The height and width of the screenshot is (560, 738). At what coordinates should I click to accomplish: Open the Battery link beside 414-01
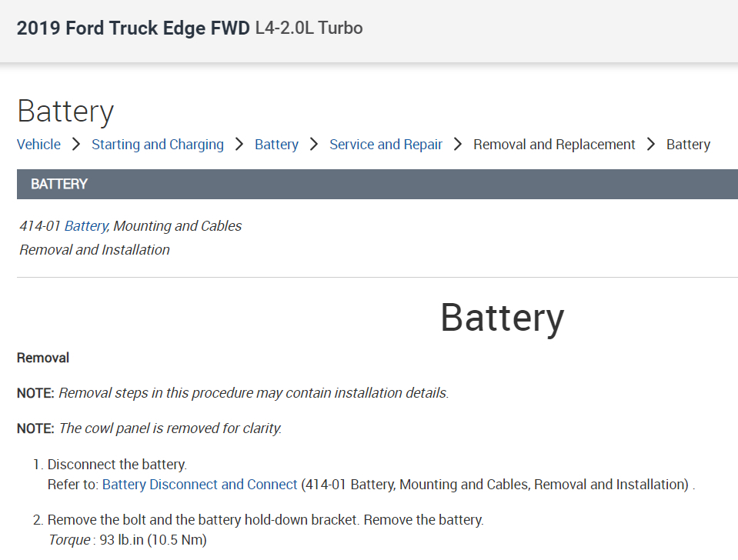coord(85,226)
